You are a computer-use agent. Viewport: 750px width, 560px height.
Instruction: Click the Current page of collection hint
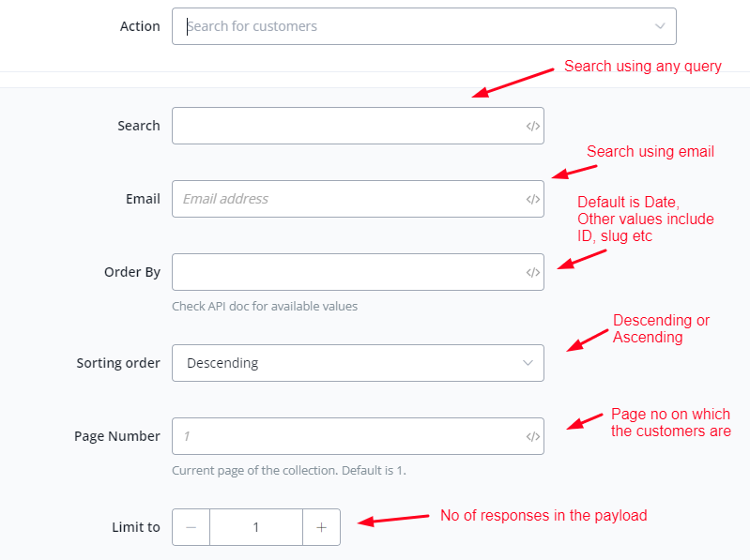(289, 470)
